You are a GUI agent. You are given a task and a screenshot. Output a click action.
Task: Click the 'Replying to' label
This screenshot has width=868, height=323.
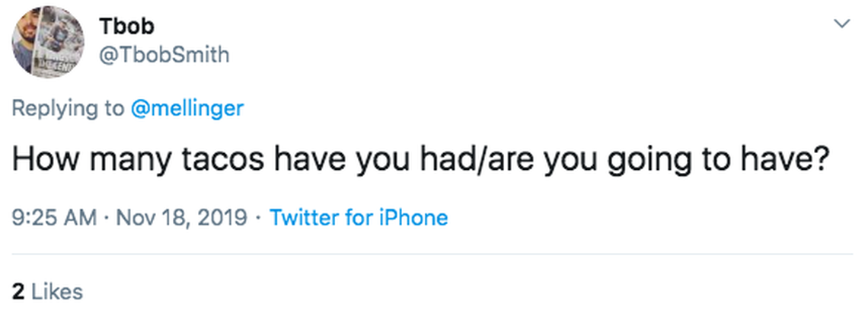coord(68,108)
